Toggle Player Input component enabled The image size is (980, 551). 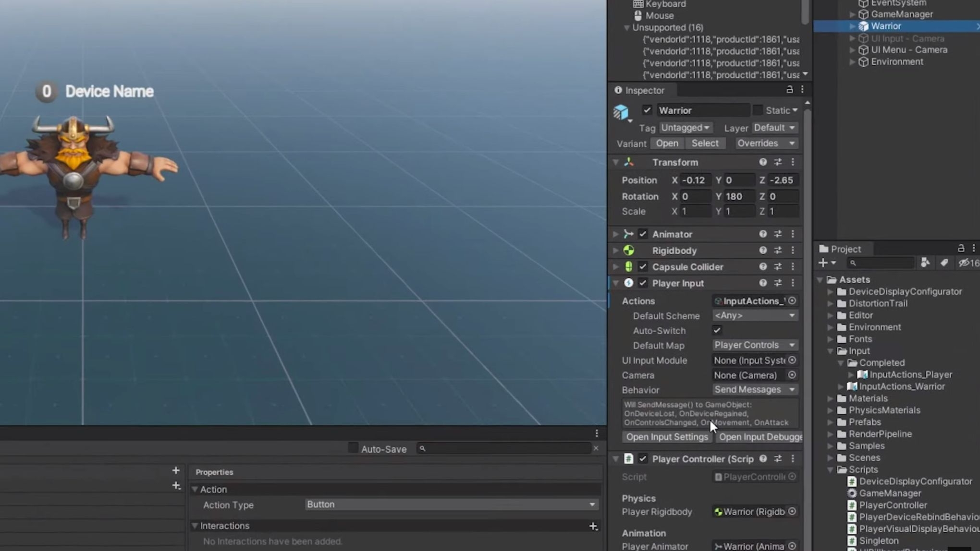[642, 283]
